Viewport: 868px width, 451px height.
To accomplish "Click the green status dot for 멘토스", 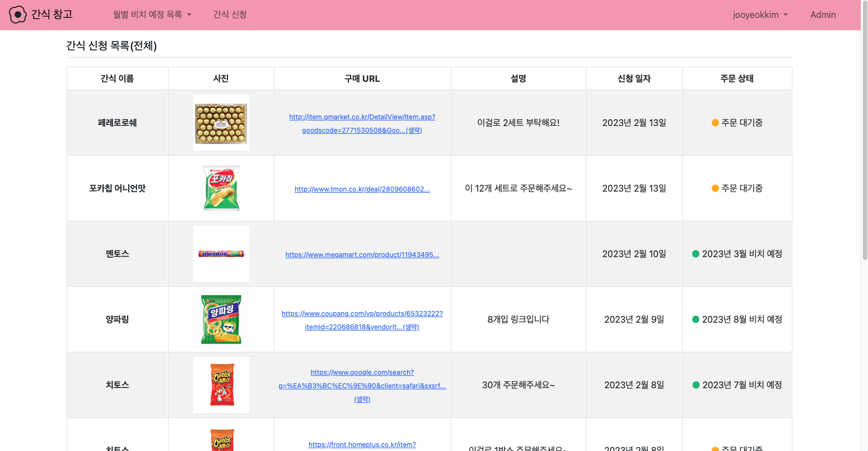I will click(x=696, y=254).
